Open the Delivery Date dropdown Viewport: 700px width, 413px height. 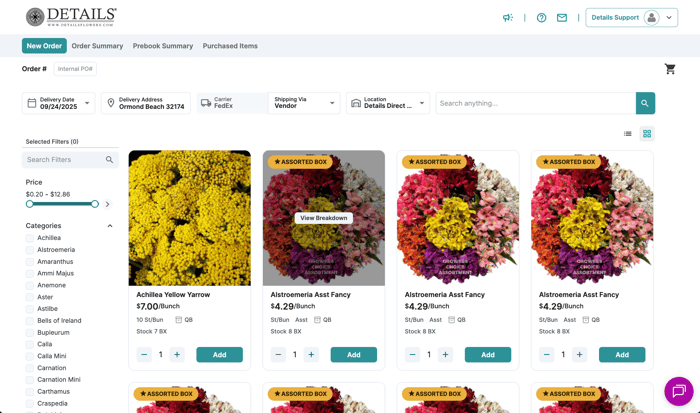(59, 103)
